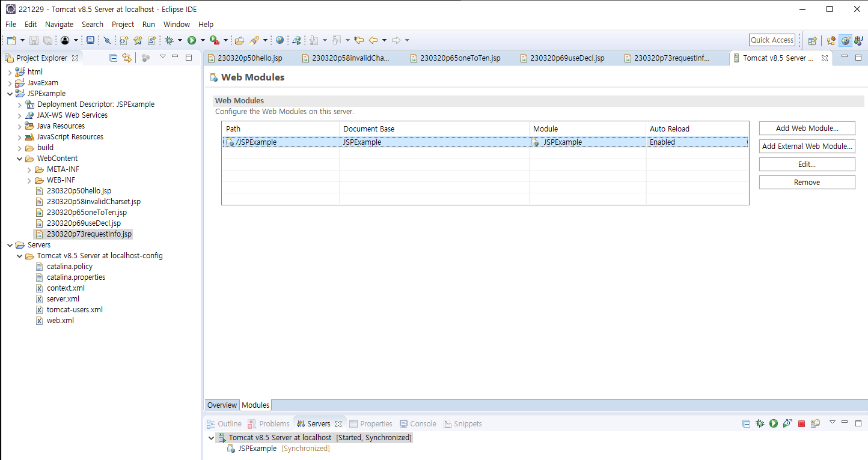Open the dropdown arrow next to the Run icon
The height and width of the screenshot is (460, 868).
click(x=203, y=40)
